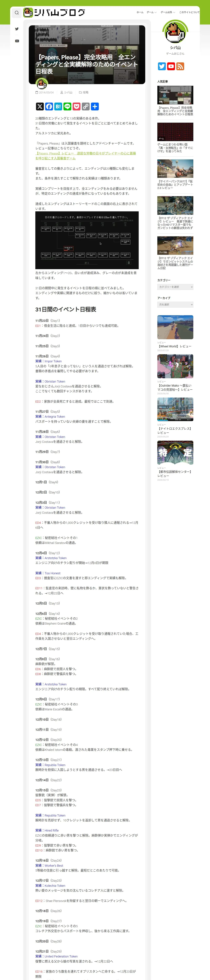
Task: Click the 攻略 category link under the title
Action: (x=85, y=92)
